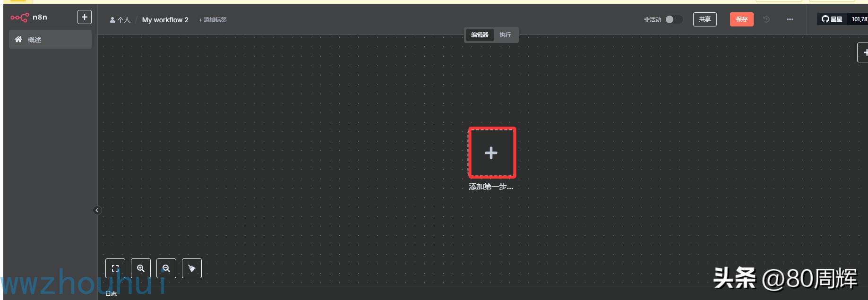
Task: Click the n8n logo
Action: [x=29, y=17]
